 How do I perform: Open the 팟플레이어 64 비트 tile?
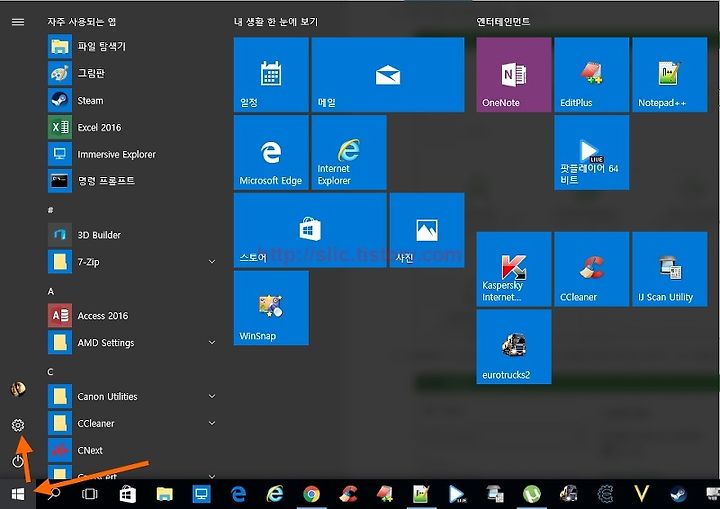pyautogui.click(x=591, y=152)
